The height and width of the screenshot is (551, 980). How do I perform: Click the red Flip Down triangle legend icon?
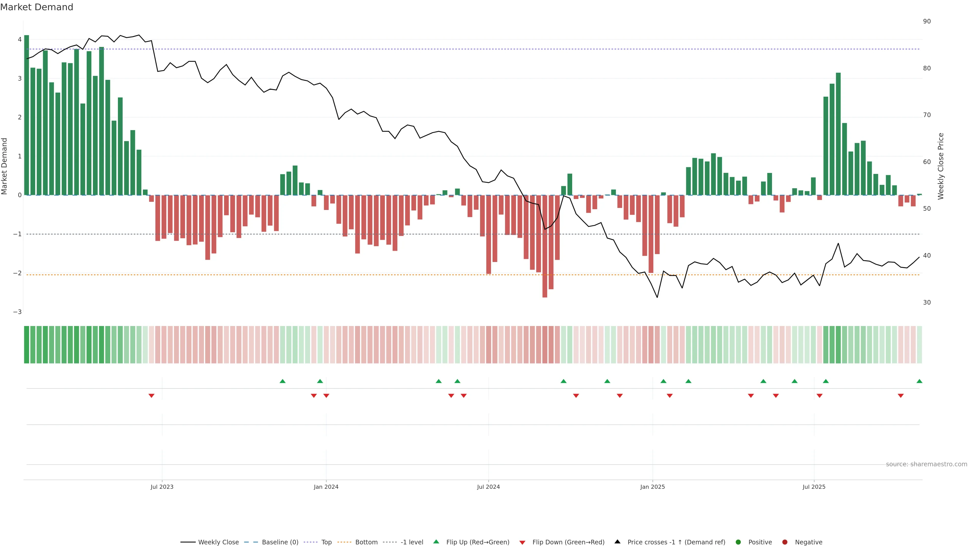pyautogui.click(x=522, y=543)
